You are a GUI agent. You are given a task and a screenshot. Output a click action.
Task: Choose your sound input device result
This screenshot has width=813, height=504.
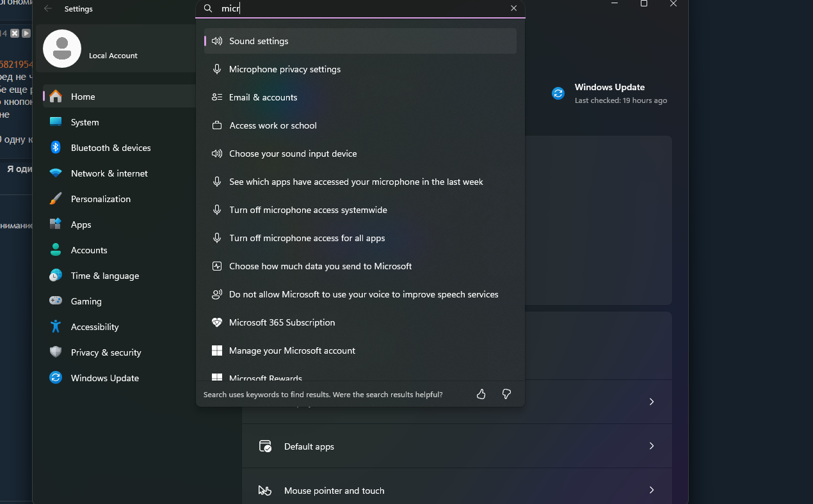360,154
